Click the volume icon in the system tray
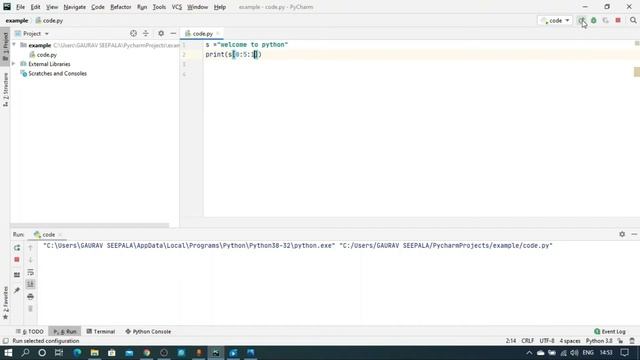The height and width of the screenshot is (360, 640). (574, 353)
